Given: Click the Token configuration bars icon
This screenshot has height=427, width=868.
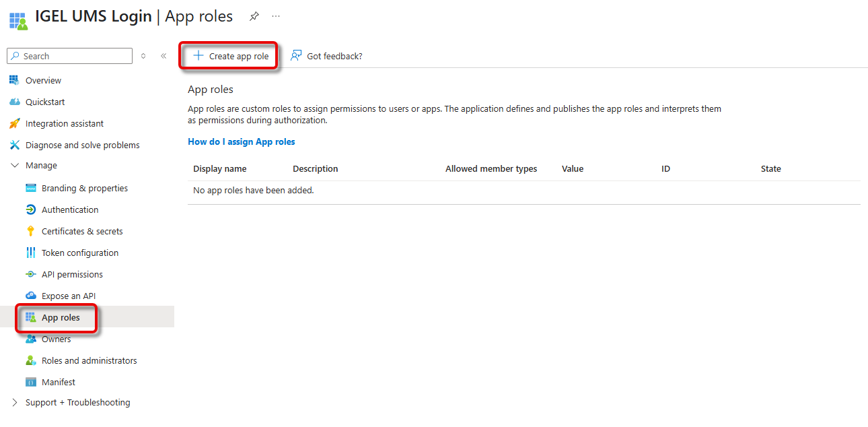Looking at the screenshot, I should click(30, 253).
